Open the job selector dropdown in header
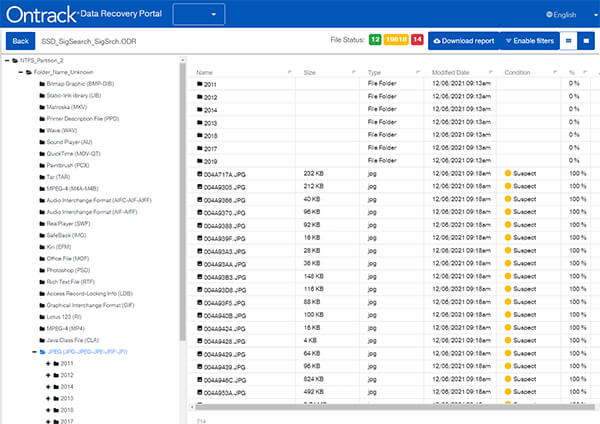This screenshot has width=600, height=424. click(199, 14)
